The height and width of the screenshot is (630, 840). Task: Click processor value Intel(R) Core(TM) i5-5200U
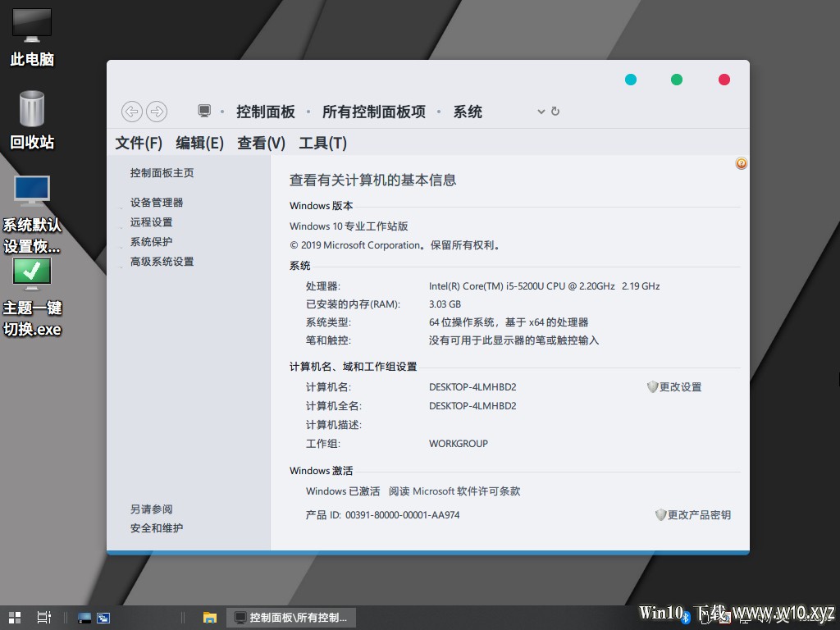point(545,286)
